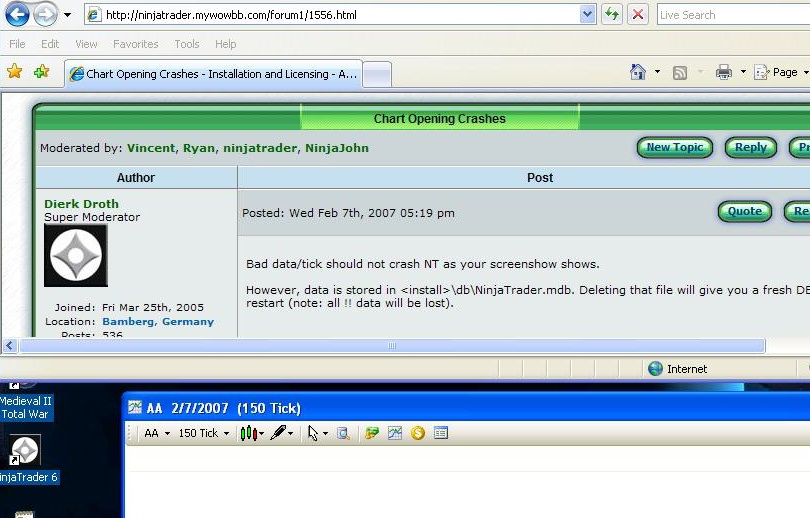Select the Medieval II Total War desktop shortcut
810x518 pixels.
(26, 403)
